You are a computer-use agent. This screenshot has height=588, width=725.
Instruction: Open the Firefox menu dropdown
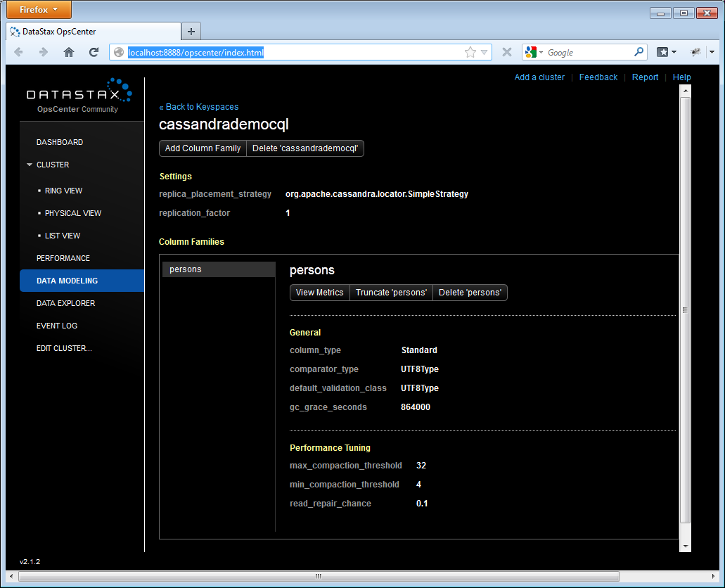click(x=39, y=10)
